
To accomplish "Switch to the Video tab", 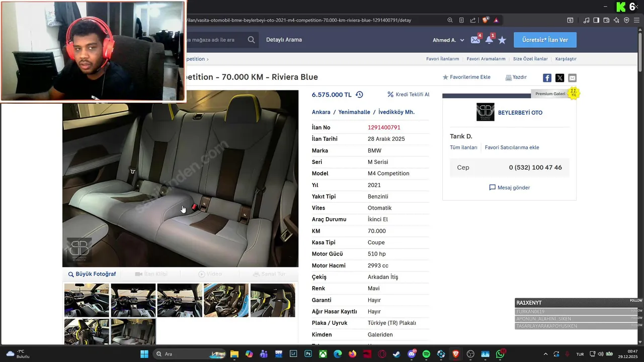I will click(210, 274).
